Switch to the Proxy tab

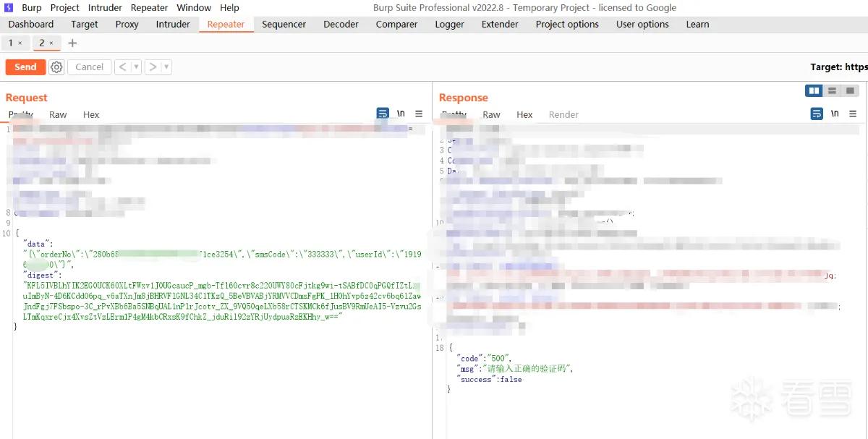click(127, 25)
